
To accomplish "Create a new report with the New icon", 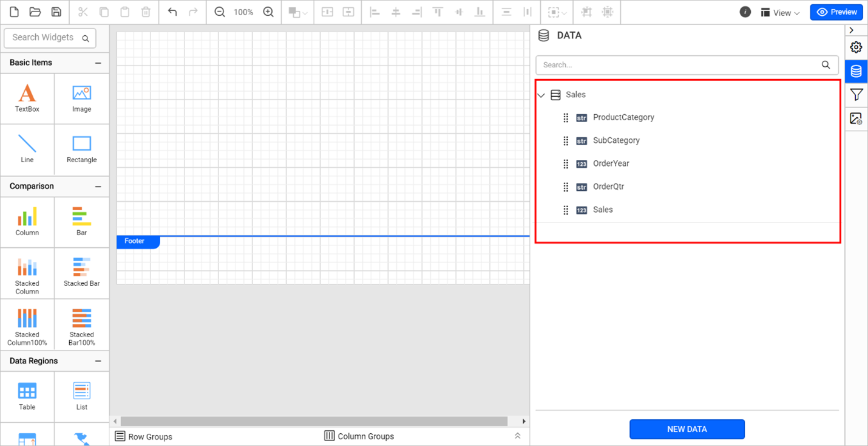I will tap(15, 12).
